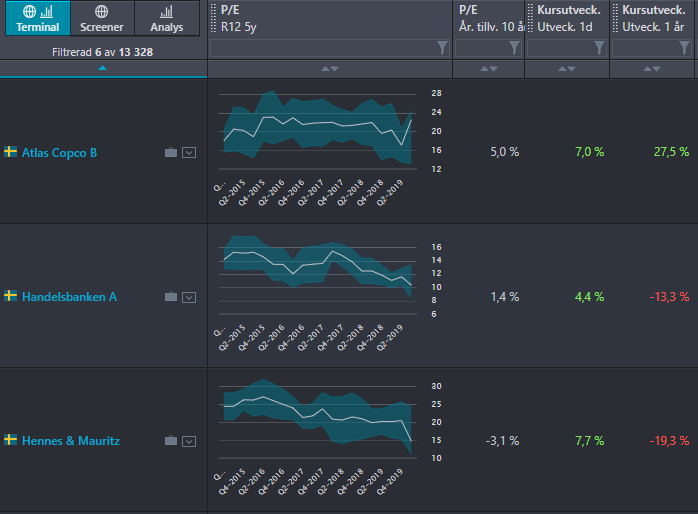Click the funnel icon in P/E År. tillv. column
Screen dimensions: 698x514
(x=514, y=48)
